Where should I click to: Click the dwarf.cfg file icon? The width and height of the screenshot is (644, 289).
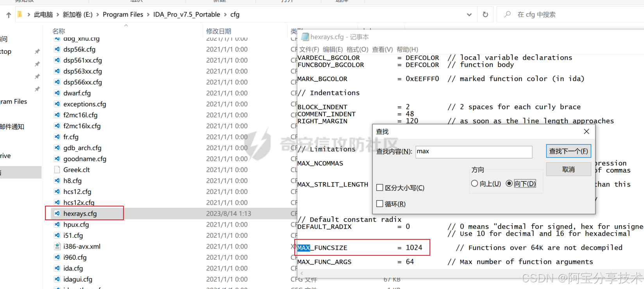point(57,93)
